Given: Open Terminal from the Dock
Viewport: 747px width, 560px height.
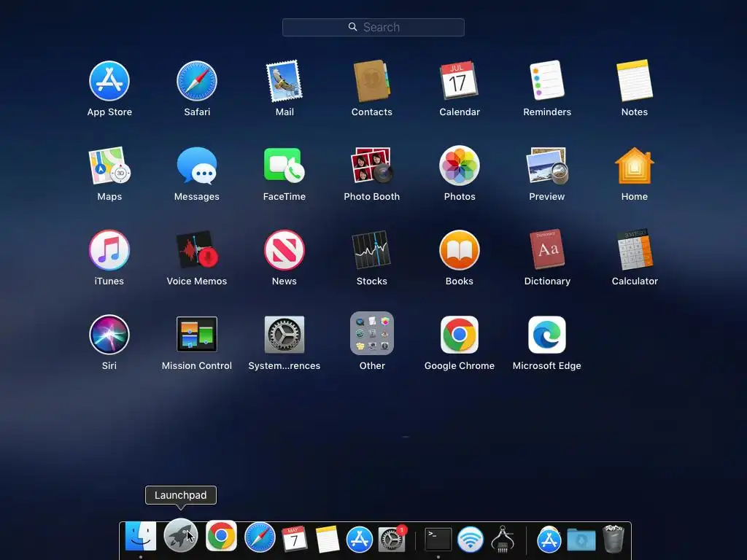Looking at the screenshot, I should pos(438,539).
